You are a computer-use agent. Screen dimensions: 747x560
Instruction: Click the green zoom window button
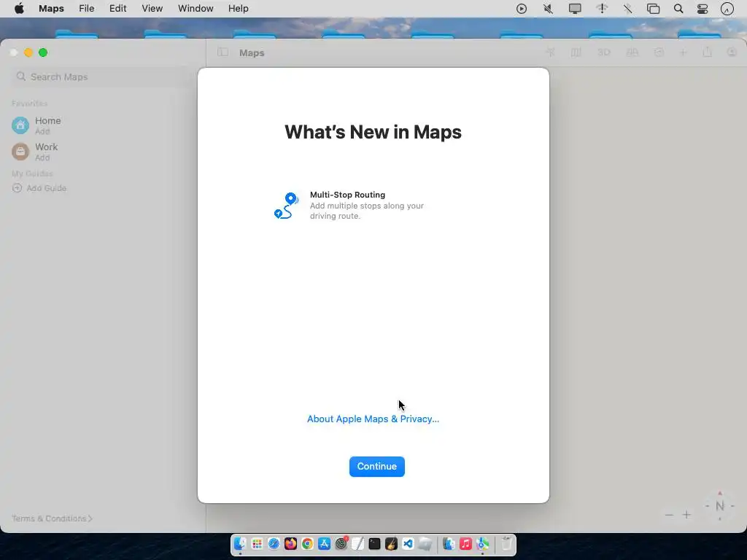(x=43, y=52)
